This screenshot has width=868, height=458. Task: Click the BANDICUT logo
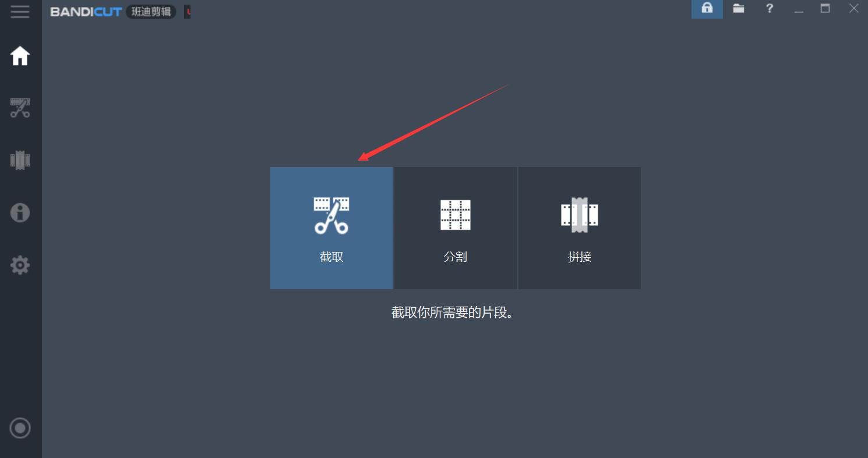click(x=86, y=12)
